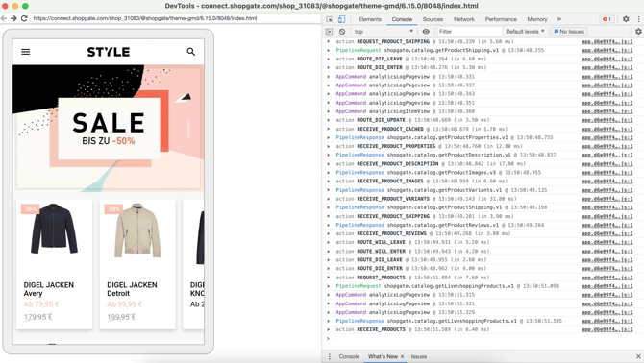Click the console prompt input line

click(484, 338)
